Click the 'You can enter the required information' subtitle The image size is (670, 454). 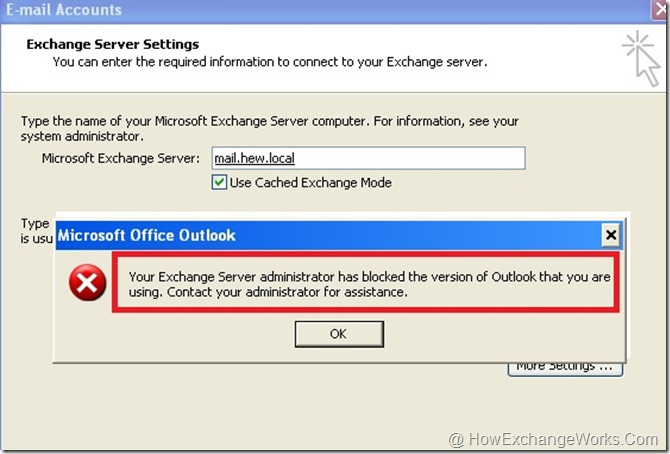270,61
